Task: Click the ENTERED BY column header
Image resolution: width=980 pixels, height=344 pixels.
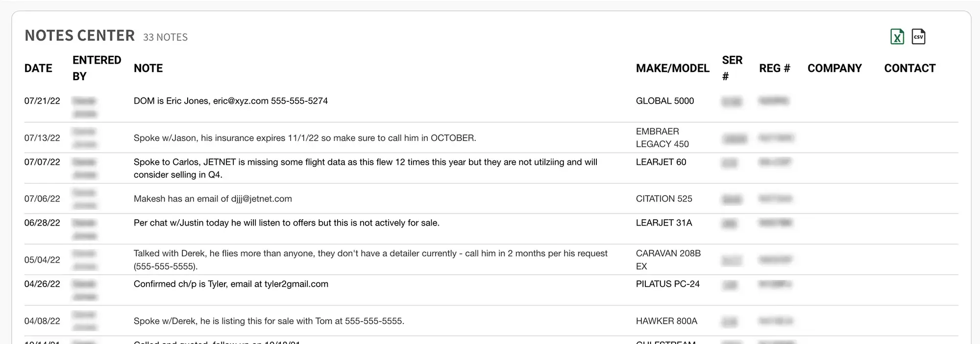Action: coord(97,68)
